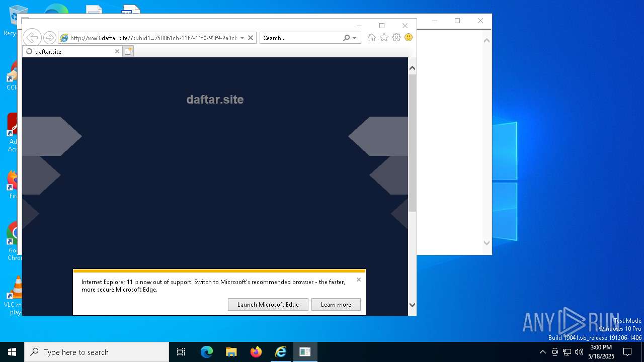The image size is (644, 362).
Task: Switch to the active app taskbar icon
Action: (x=305, y=352)
